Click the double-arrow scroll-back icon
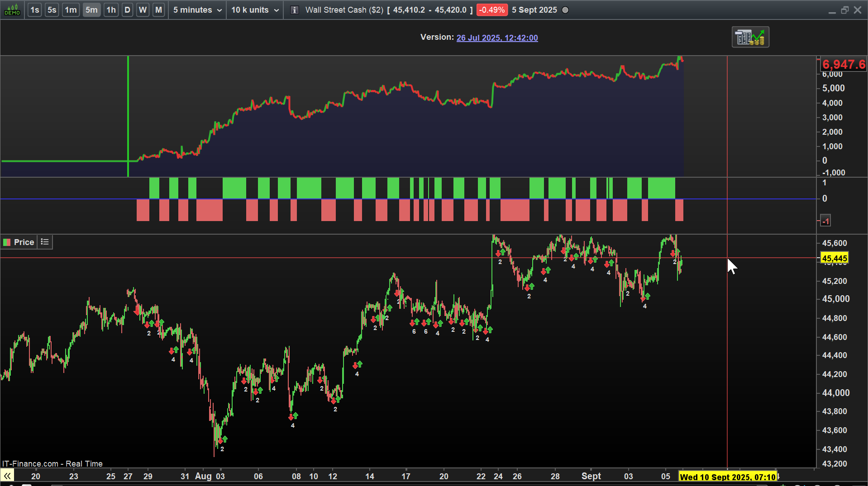This screenshot has width=868, height=486. click(x=7, y=476)
